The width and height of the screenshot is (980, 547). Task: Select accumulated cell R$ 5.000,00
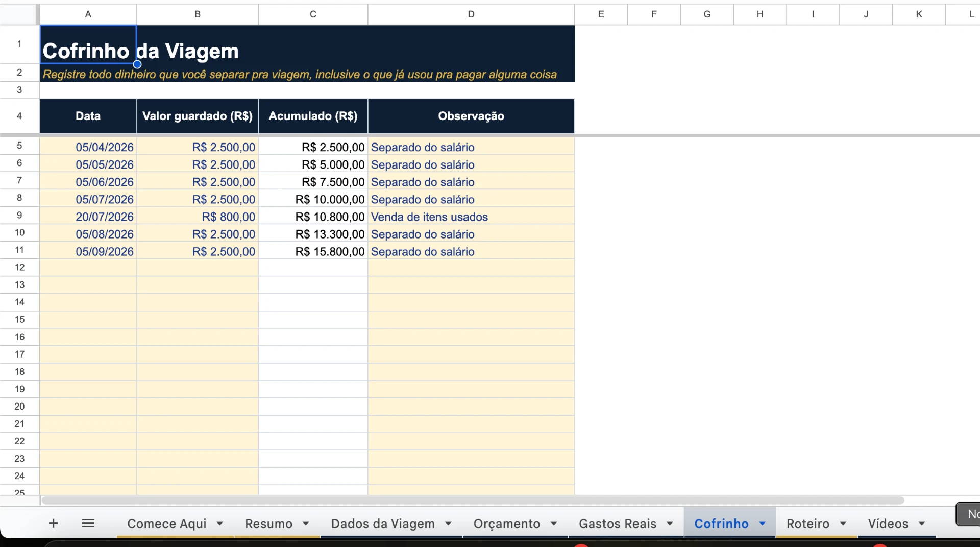point(313,164)
